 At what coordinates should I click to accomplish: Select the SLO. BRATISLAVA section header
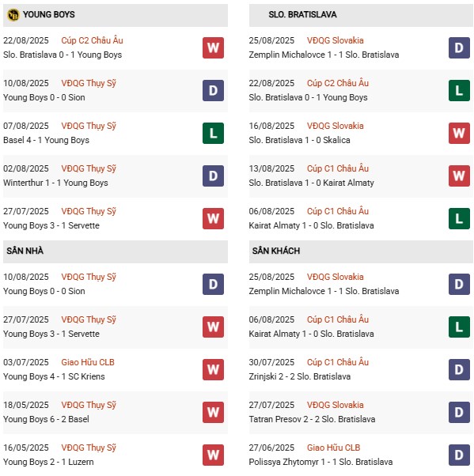tap(361, 15)
